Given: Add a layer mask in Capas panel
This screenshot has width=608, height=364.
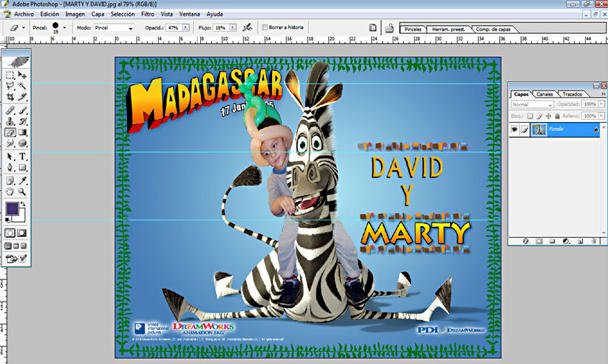Looking at the screenshot, I should coord(539,241).
